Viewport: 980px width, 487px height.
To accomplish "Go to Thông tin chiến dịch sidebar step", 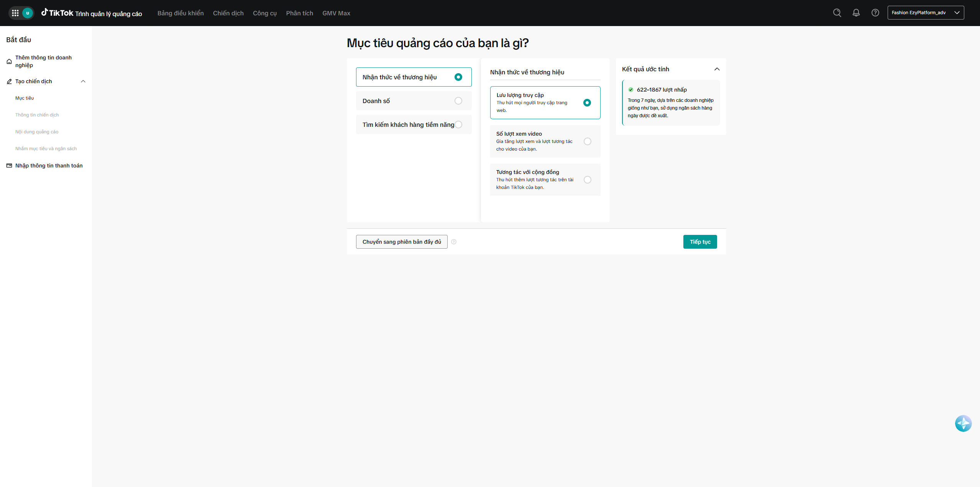I will (x=37, y=115).
